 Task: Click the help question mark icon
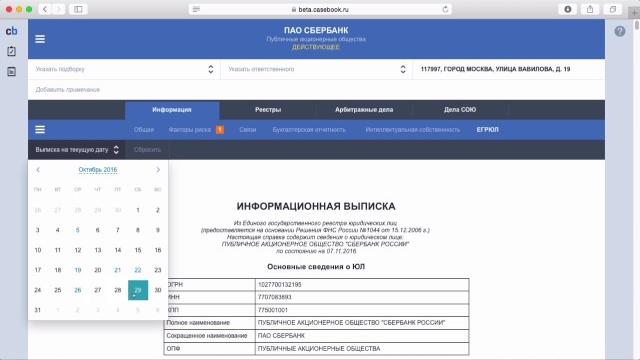[x=620, y=31]
